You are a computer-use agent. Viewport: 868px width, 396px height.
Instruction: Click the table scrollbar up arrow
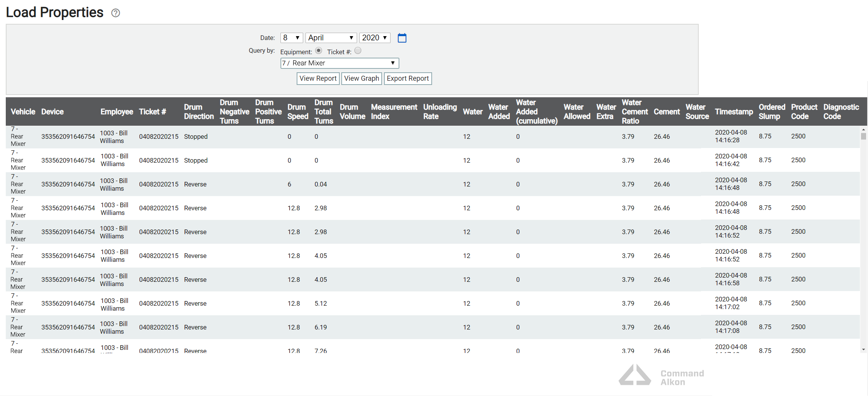tap(864, 130)
